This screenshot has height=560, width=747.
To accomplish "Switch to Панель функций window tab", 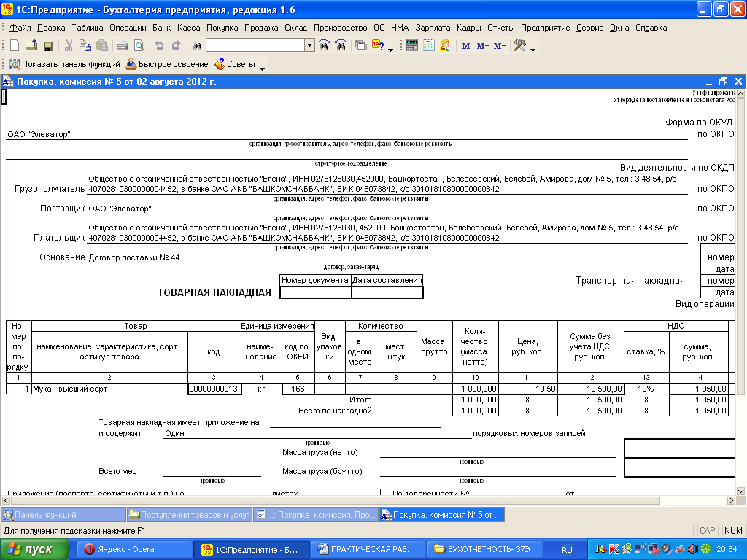I will [63, 515].
